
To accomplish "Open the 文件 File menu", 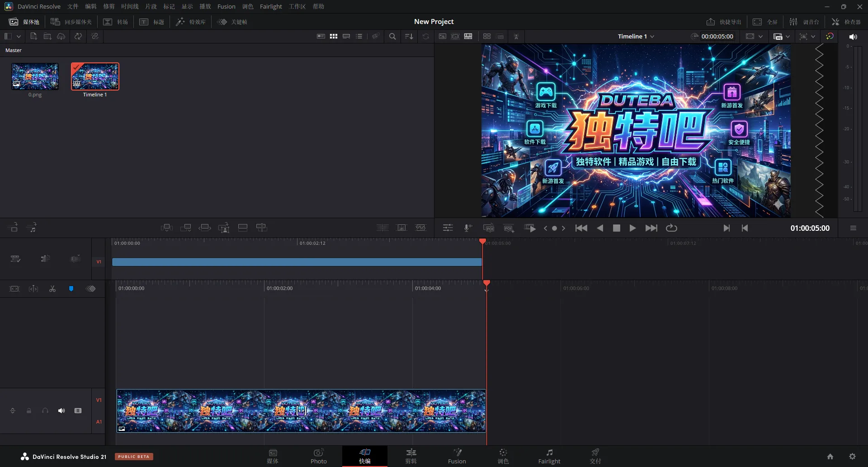I will pyautogui.click(x=73, y=6).
